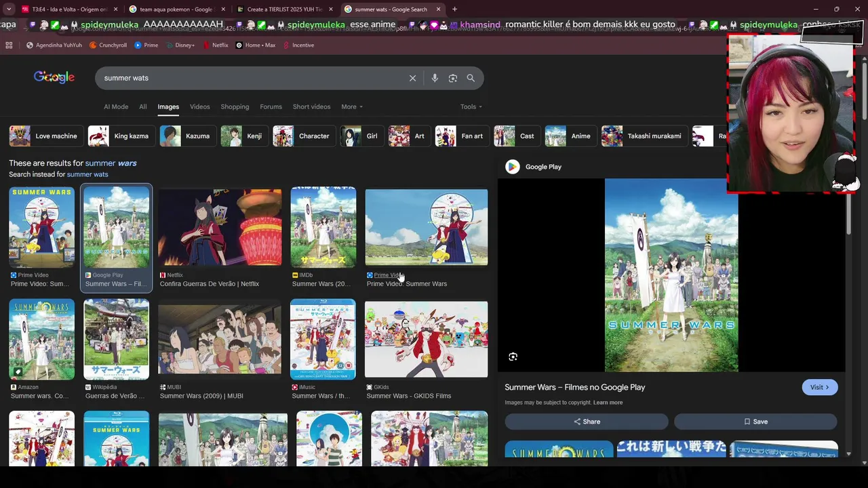
Task: Switch to the 'Create a TIERLIST 2025' tab
Action: pyautogui.click(x=285, y=9)
